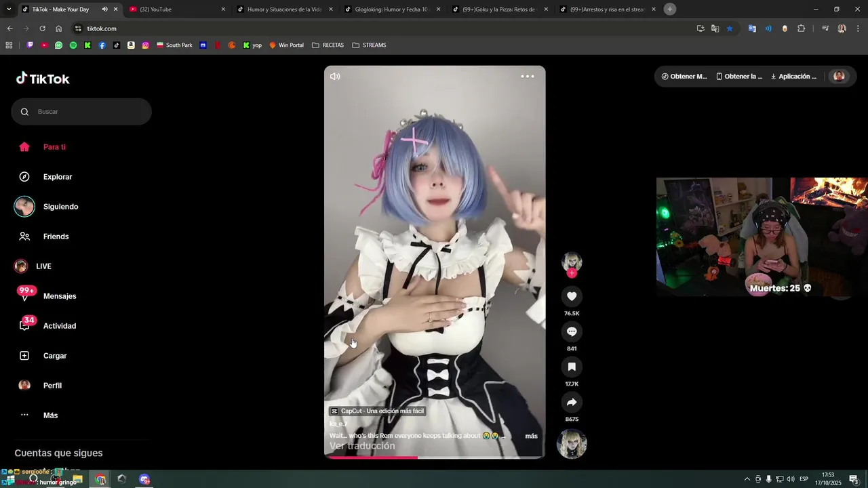Switch to the 'Goku y la Pizza' tab
The width and height of the screenshot is (868, 488).
499,9
